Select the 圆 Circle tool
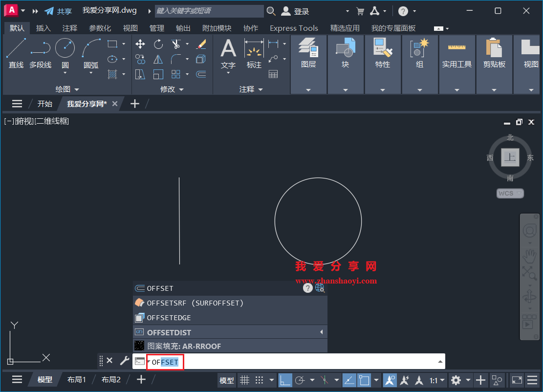The image size is (543, 392). (x=65, y=47)
